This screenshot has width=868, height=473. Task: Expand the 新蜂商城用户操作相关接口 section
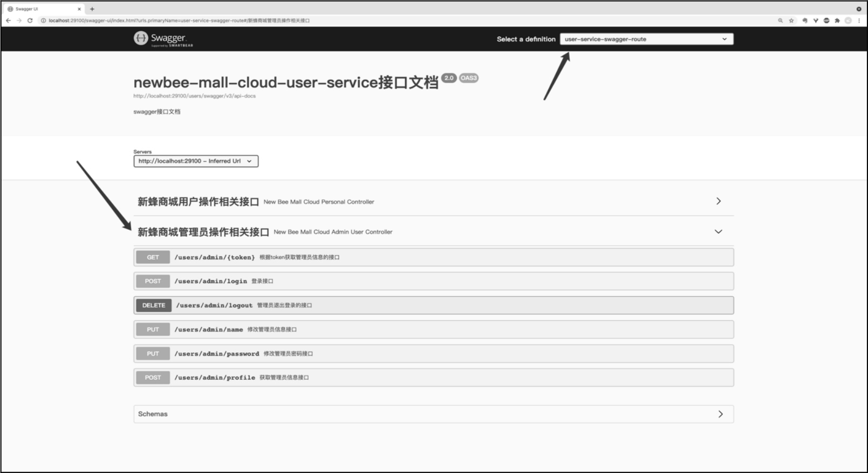(719, 201)
